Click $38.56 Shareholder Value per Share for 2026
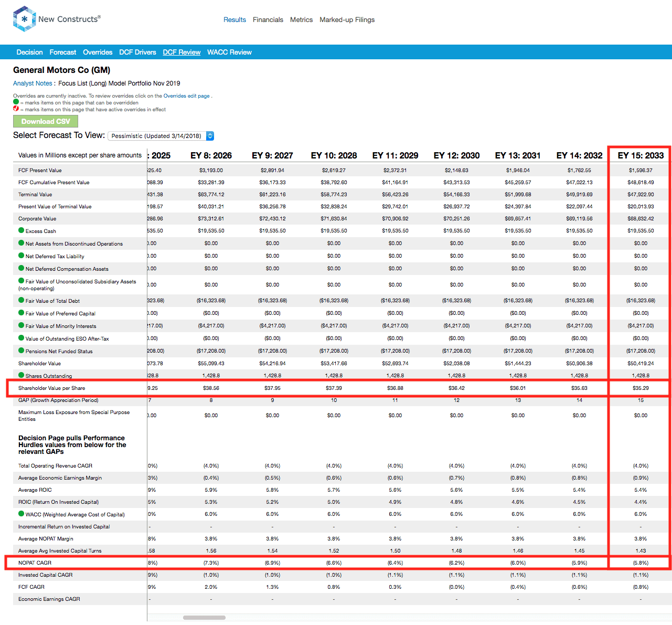Screen dimensions: 672x625 coord(211,388)
